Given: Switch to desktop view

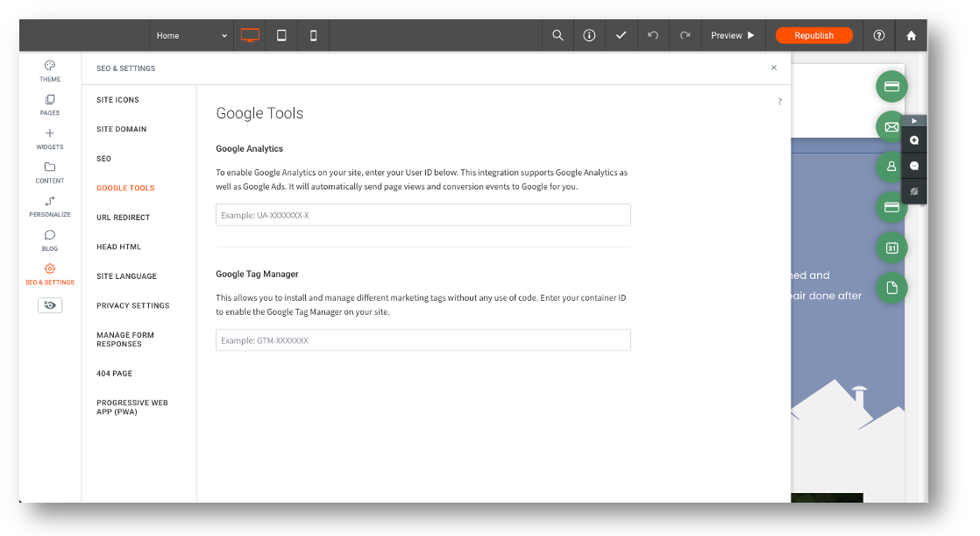Looking at the screenshot, I should point(250,36).
